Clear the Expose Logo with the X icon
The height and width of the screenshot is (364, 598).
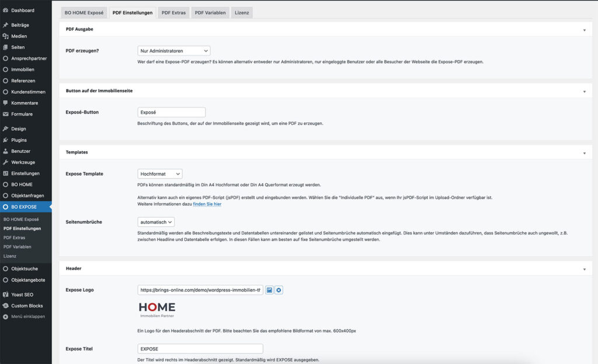click(279, 289)
